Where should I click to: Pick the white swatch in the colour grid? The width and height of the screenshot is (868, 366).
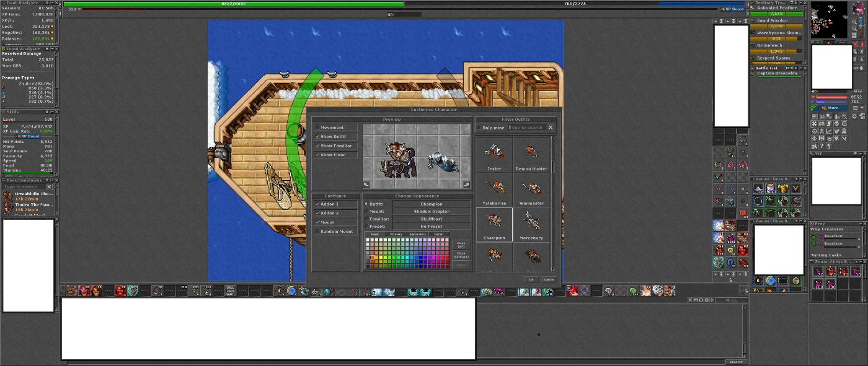[368, 240]
